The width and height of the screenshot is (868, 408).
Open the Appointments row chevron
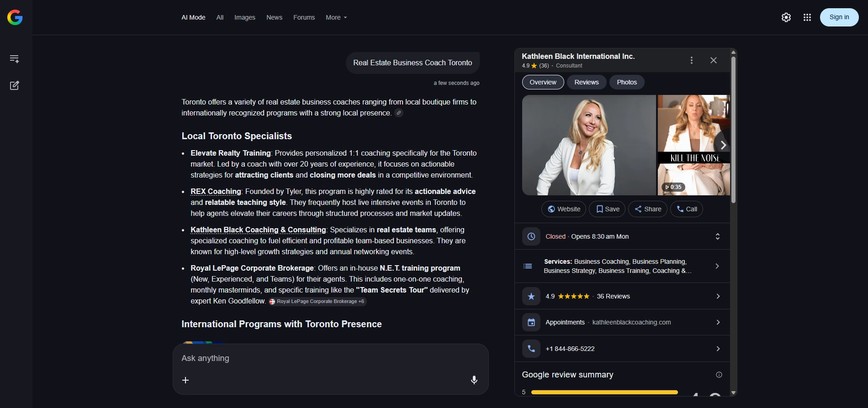[x=718, y=322]
